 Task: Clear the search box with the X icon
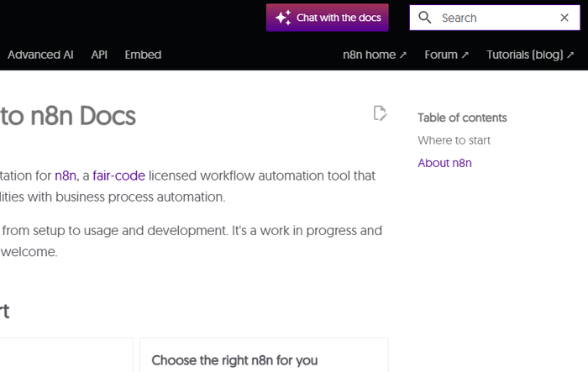[x=564, y=18]
